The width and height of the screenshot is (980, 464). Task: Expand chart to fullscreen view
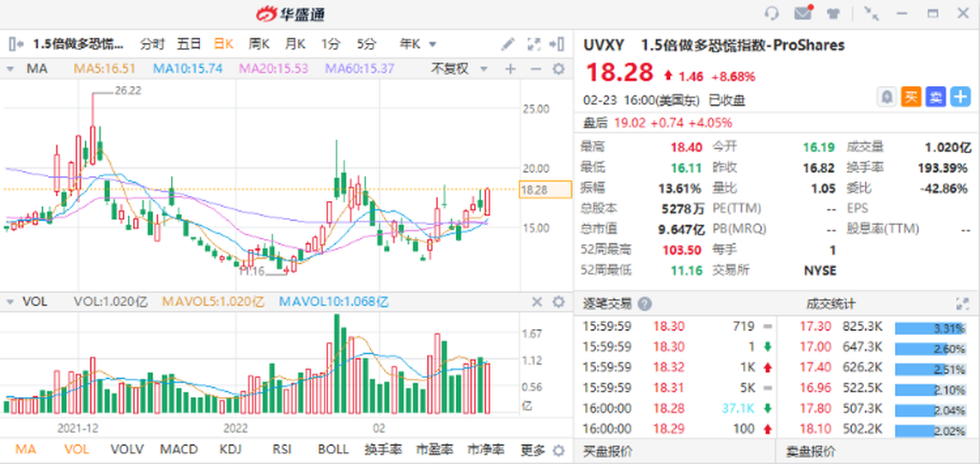pyautogui.click(x=533, y=44)
